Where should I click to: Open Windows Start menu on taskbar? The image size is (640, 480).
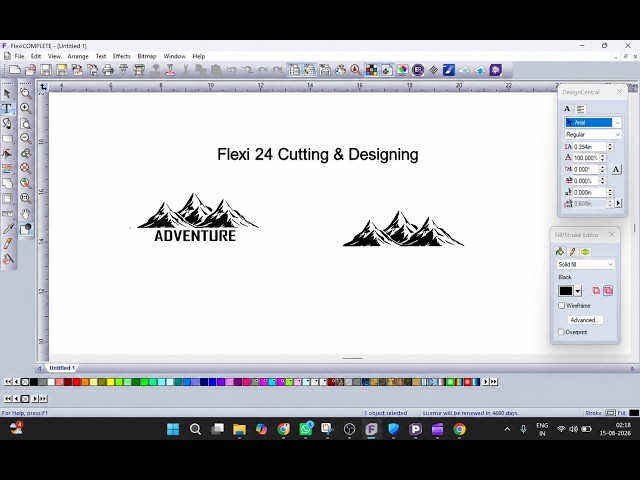pos(173,429)
